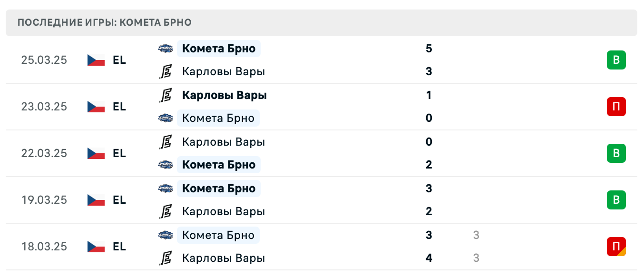The image size is (644, 278).
Task: Click the overtime score 3 in the 18.03.25 row
Action: point(476,235)
